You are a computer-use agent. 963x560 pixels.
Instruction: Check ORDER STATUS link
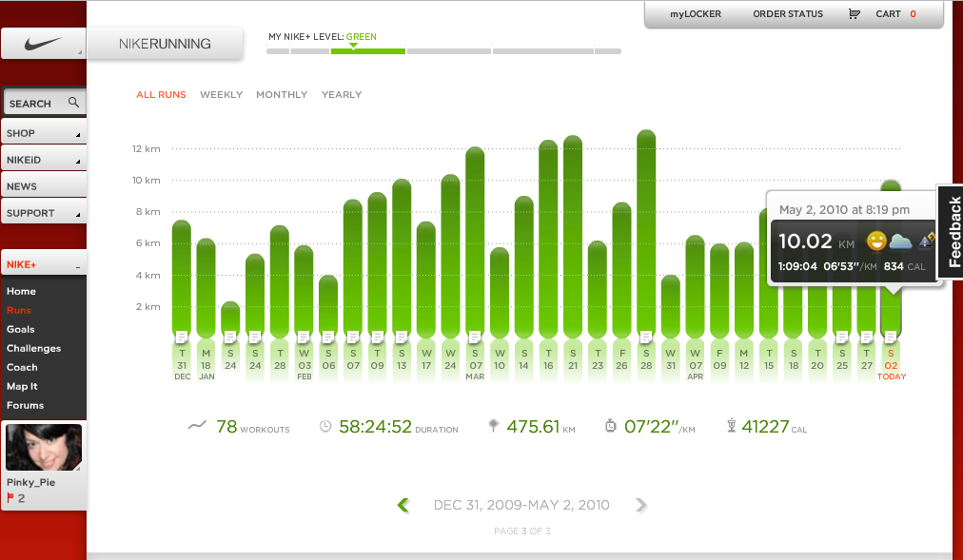pyautogui.click(x=788, y=14)
